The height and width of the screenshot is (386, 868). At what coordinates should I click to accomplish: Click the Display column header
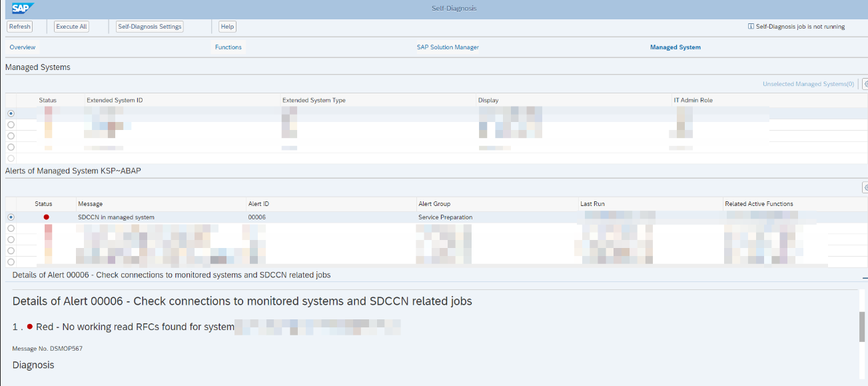(488, 100)
